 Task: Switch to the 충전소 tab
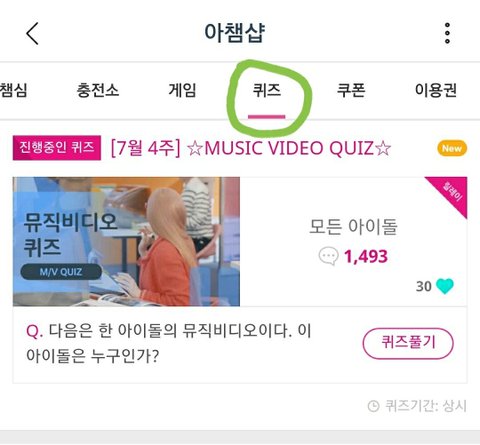coord(98,90)
